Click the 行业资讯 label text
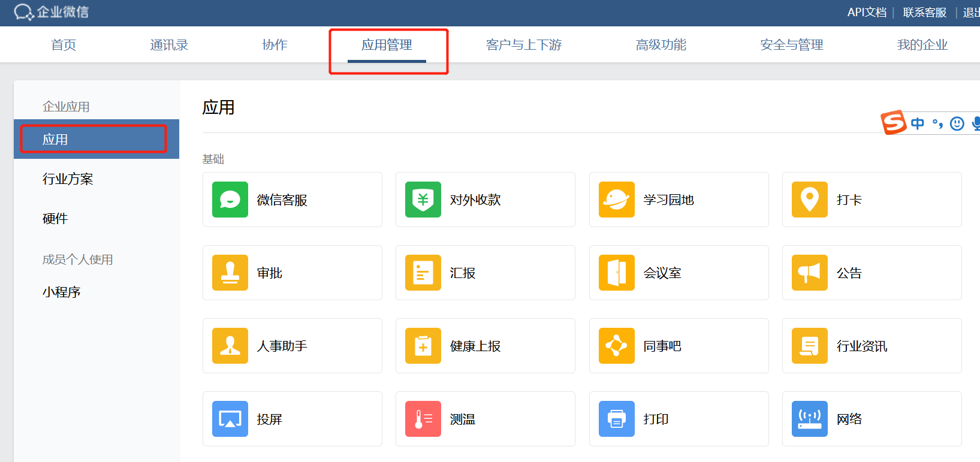 [862, 346]
